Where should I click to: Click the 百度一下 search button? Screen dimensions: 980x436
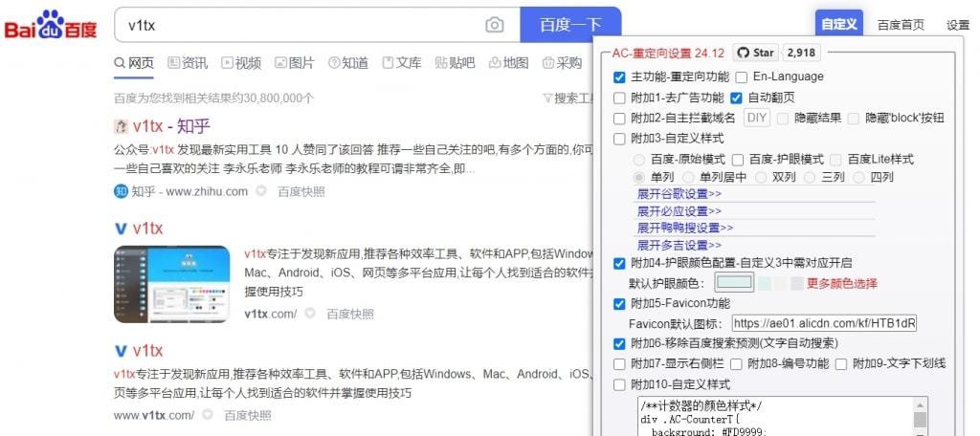[570, 25]
